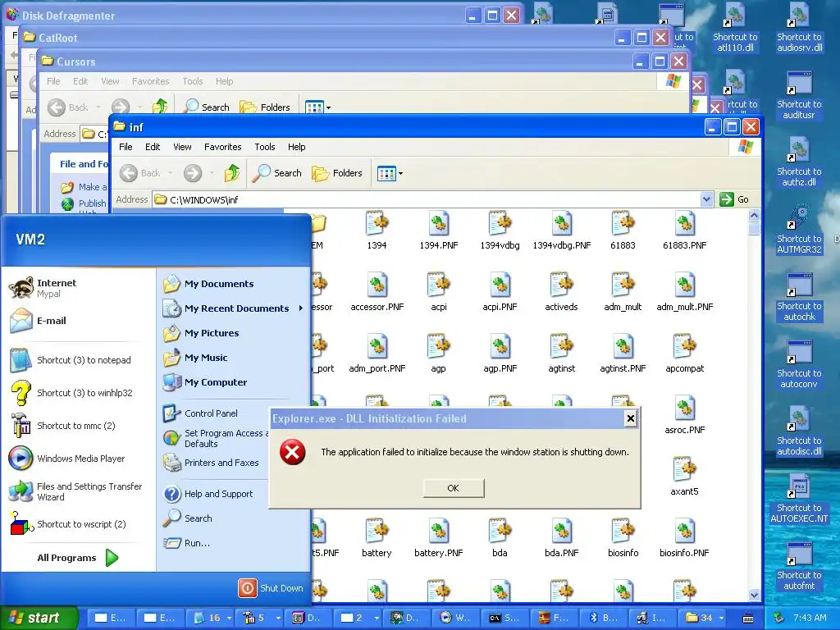Open the Help menu in inf window
The width and height of the screenshot is (840, 630).
[x=296, y=147]
